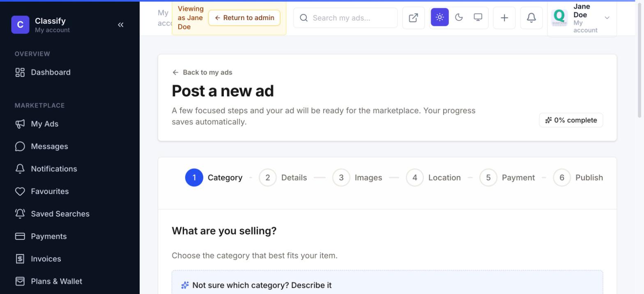Go to Notifications in sidebar
The height and width of the screenshot is (294, 644).
point(70,169)
